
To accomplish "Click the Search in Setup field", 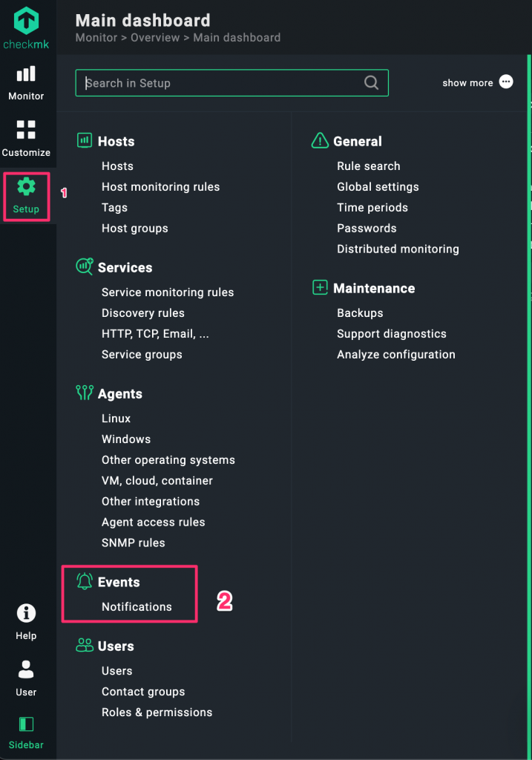I will (223, 83).
